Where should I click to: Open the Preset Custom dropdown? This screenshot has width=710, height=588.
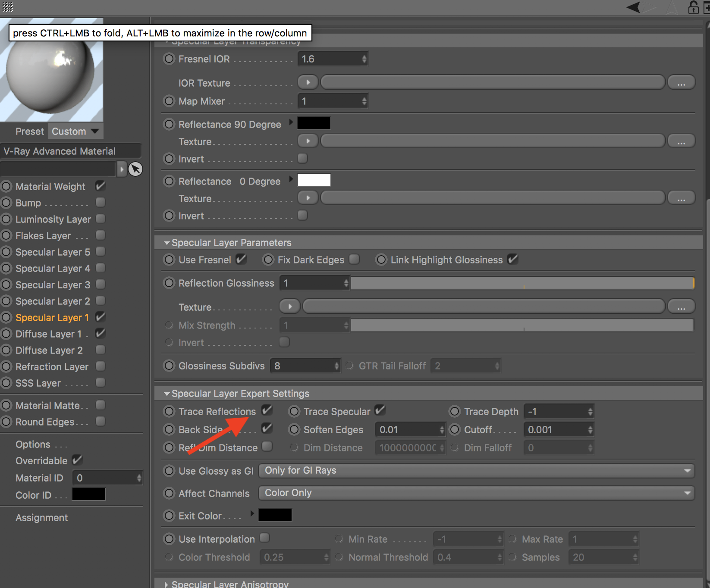75,131
